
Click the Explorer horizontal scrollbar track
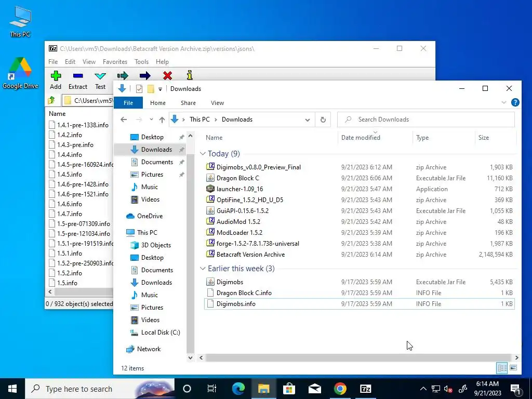(x=358, y=357)
